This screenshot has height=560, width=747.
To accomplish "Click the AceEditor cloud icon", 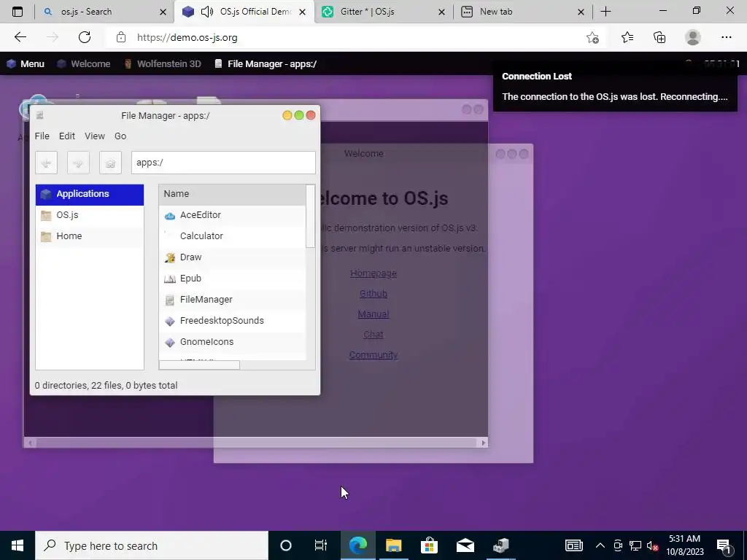I will (169, 216).
